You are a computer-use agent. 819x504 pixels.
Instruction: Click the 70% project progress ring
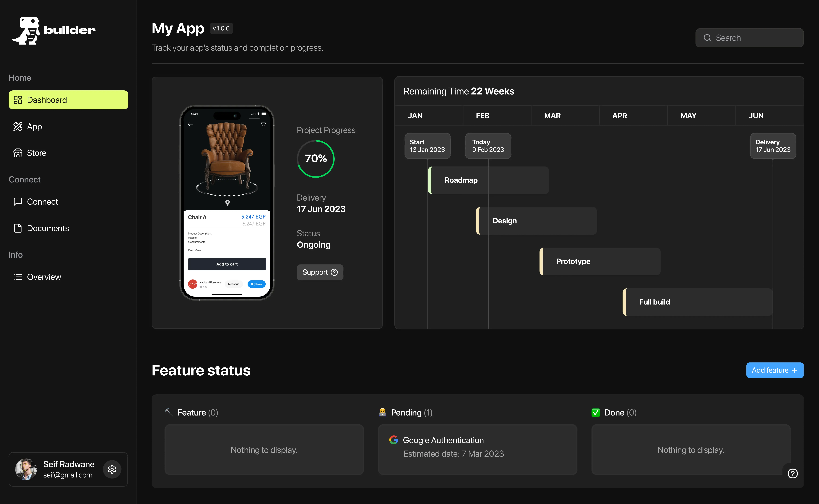pyautogui.click(x=316, y=159)
